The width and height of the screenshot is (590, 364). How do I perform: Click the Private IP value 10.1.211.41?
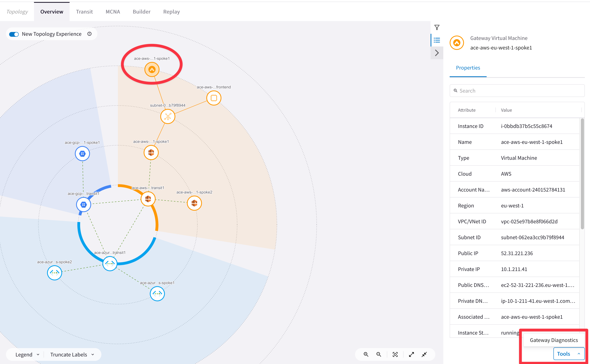514,269
